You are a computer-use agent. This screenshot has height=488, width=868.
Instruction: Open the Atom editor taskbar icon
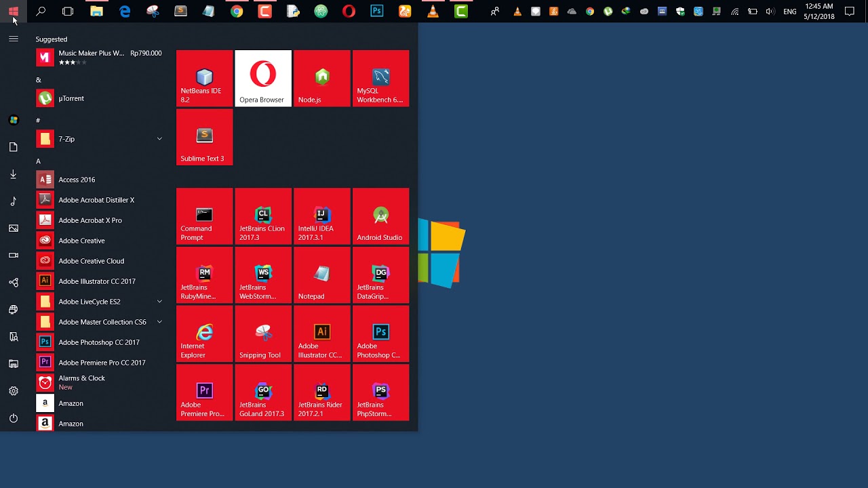321,11
